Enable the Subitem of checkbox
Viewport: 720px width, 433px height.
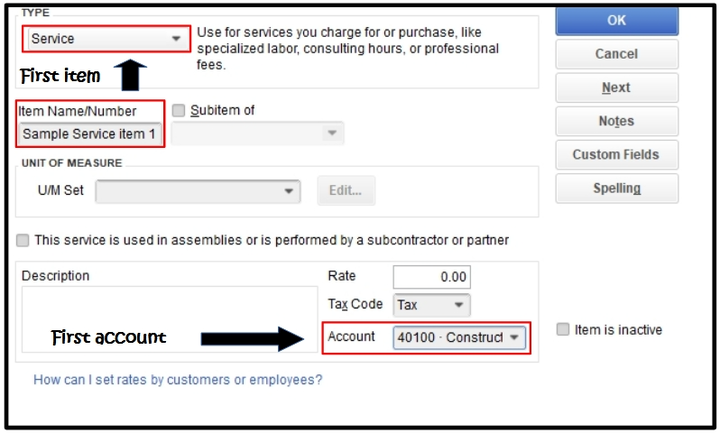179,111
